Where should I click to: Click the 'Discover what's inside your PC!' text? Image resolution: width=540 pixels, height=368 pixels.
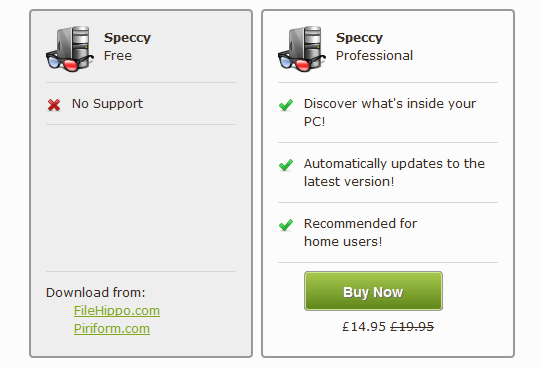pyautogui.click(x=390, y=112)
